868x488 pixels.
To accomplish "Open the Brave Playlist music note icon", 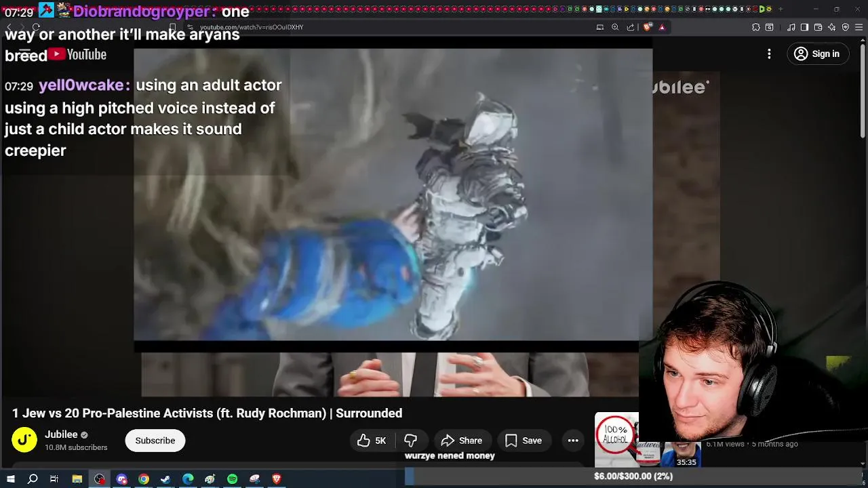I will pyautogui.click(x=791, y=27).
